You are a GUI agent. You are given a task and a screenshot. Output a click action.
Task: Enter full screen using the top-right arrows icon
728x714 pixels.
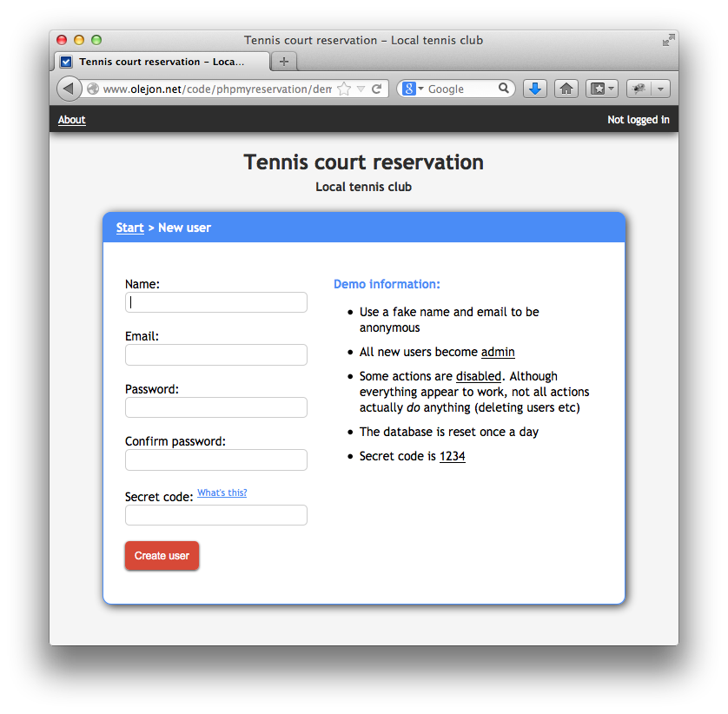(x=668, y=40)
